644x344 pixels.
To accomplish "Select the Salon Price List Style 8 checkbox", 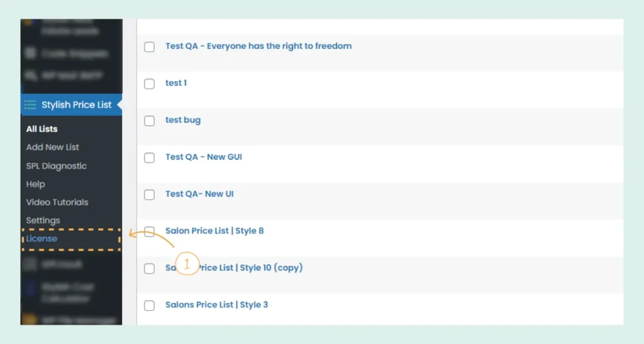I will click(150, 231).
